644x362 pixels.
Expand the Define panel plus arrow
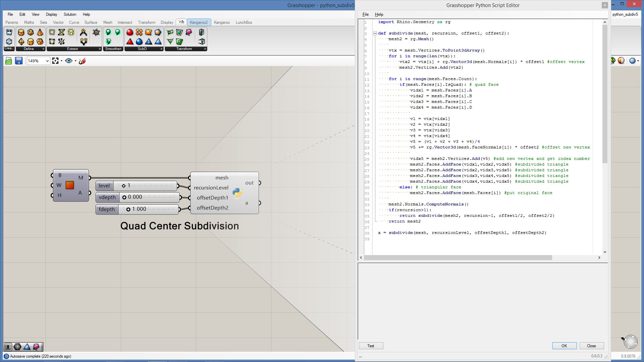pyautogui.click(x=43, y=49)
